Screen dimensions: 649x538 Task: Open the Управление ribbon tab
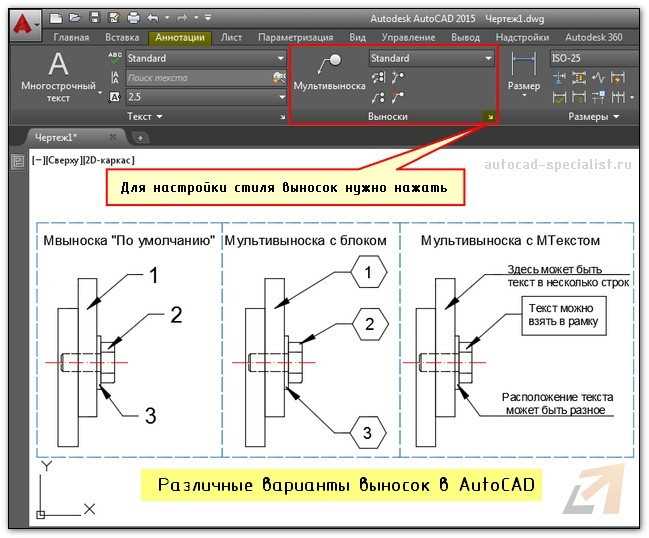pos(409,37)
